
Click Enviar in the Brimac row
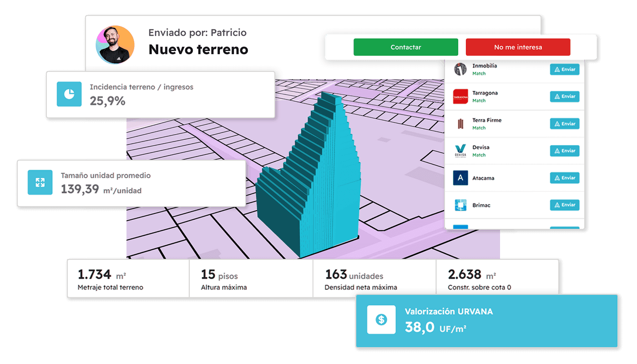[x=565, y=205]
